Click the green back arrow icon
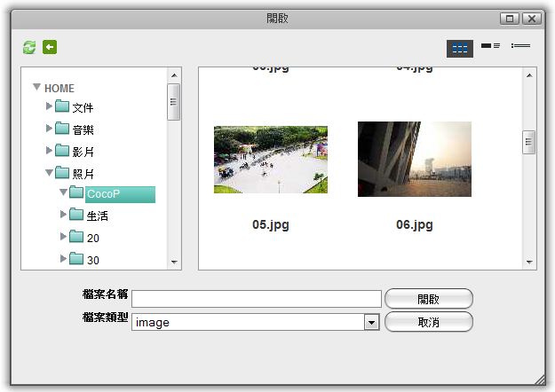Viewport: 555px width, 392px height. point(50,47)
